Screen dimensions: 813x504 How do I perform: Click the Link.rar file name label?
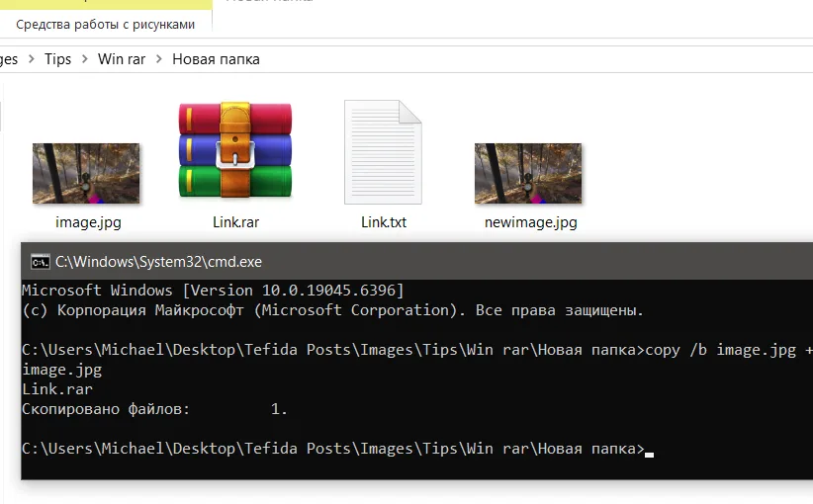tap(235, 222)
